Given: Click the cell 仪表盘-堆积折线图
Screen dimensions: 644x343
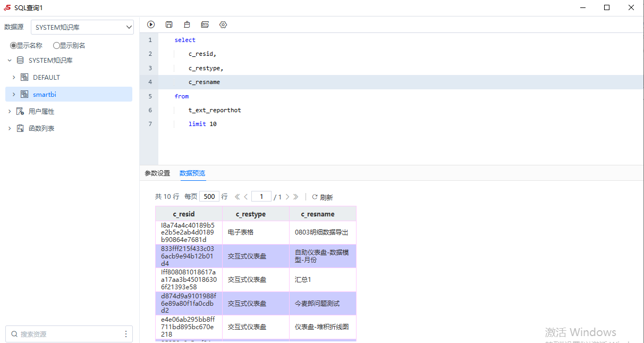Looking at the screenshot, I should [x=323, y=327].
